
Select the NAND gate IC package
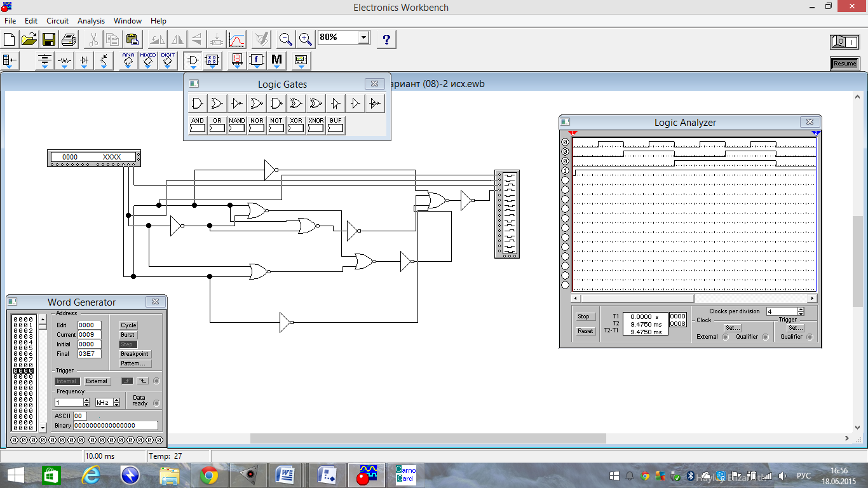click(237, 125)
